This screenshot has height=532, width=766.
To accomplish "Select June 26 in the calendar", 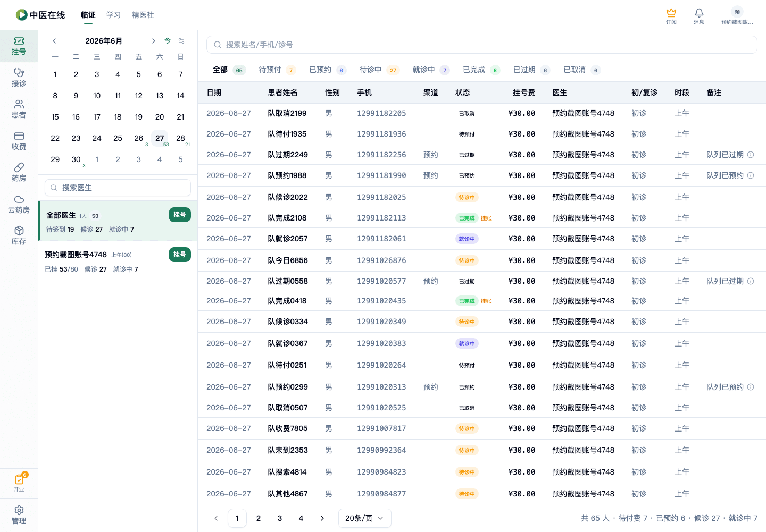I will tap(139, 138).
